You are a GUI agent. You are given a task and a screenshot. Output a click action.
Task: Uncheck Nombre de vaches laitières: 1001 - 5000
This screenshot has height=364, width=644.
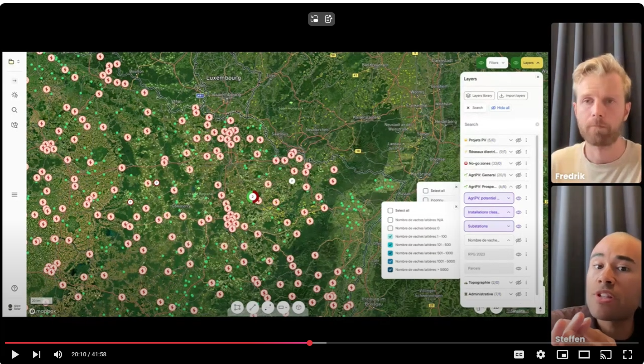tap(390, 262)
